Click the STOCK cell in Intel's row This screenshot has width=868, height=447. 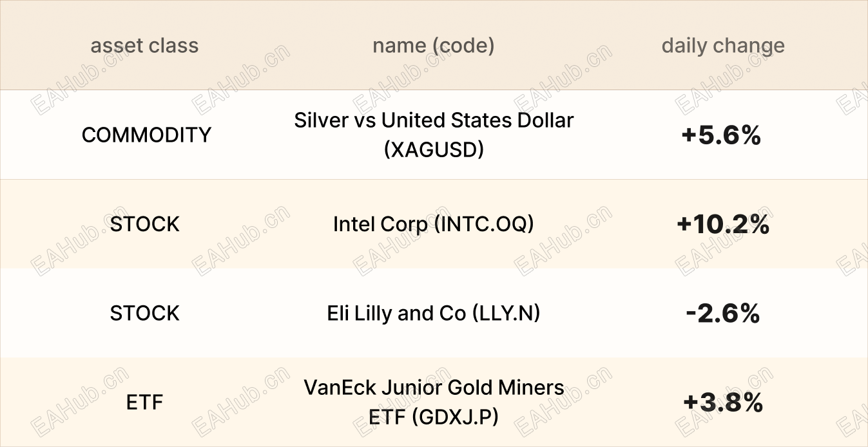145,224
